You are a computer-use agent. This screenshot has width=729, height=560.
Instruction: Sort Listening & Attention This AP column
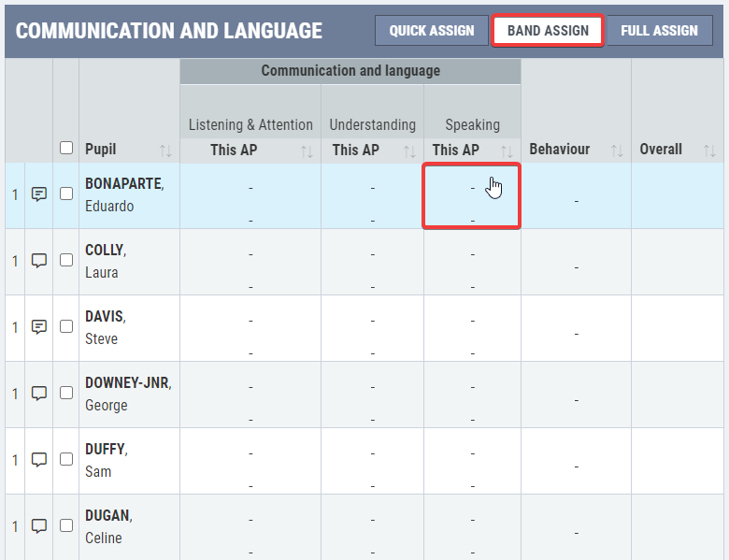[x=307, y=151]
